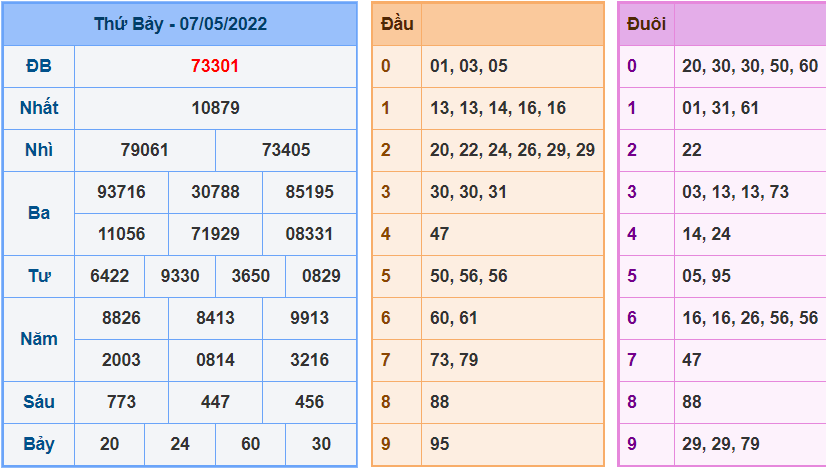Select the Sáu number 773
The width and height of the screenshot is (826, 468).
point(121,402)
